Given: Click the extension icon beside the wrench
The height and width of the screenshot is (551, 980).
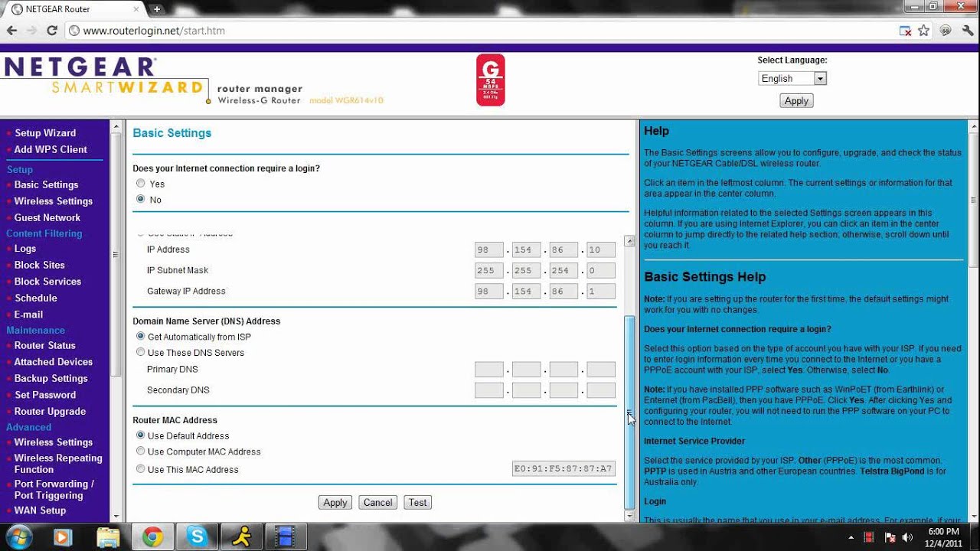Looking at the screenshot, I should click(946, 31).
